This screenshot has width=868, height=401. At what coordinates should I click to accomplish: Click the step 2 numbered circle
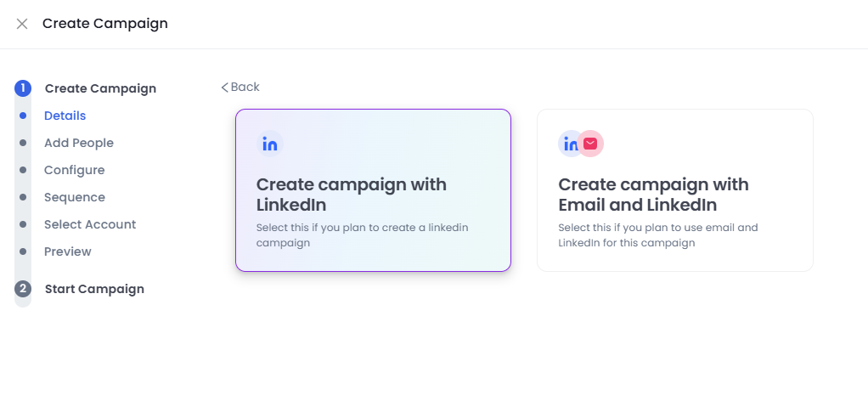pos(23,289)
